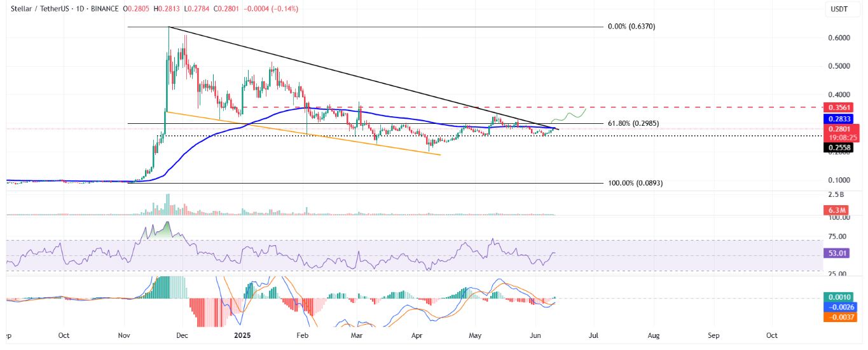Select the blue -0.0026 MACD line label
Image resolution: width=868 pixels, height=350 pixels.
tap(841, 307)
